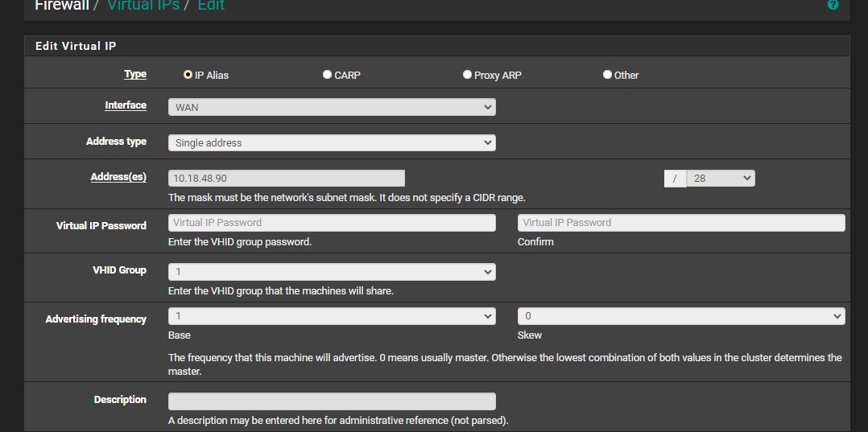Expand the VHID Group dropdown
868x432 pixels.
click(x=332, y=272)
